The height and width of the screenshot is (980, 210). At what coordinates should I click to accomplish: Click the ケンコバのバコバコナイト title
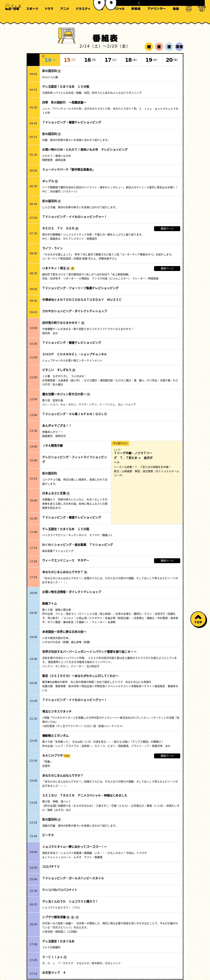coord(60,890)
